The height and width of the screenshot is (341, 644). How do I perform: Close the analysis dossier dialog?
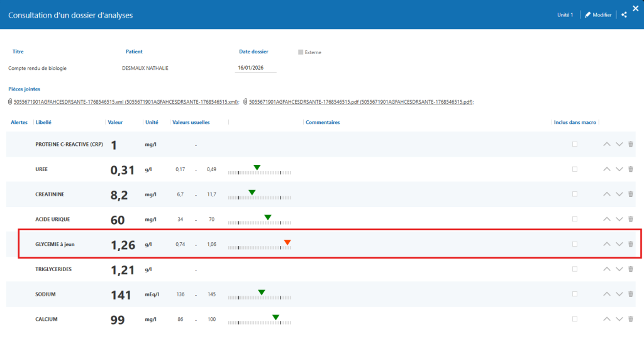[x=635, y=8]
